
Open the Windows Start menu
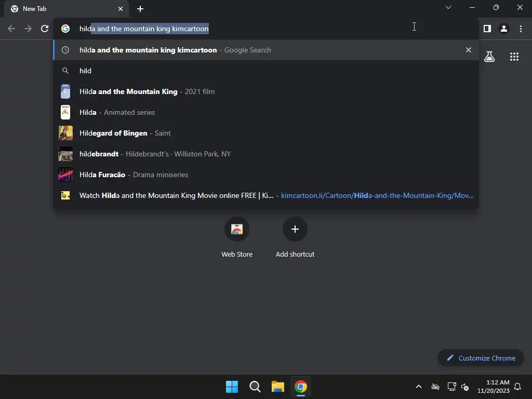[x=232, y=387]
